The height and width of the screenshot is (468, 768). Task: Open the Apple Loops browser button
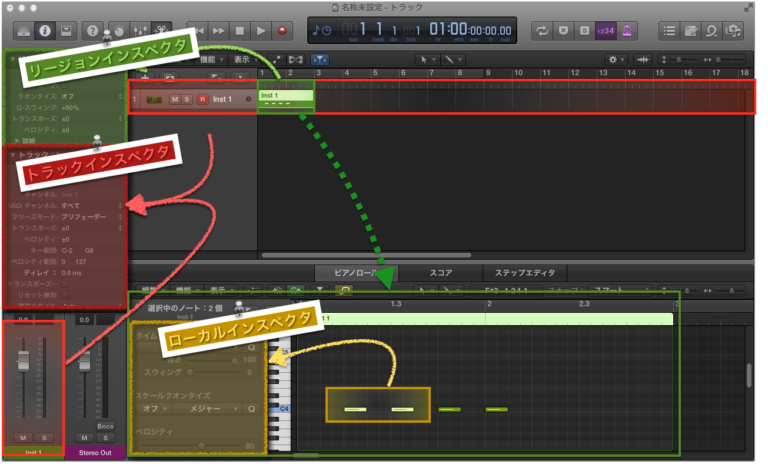[711, 31]
